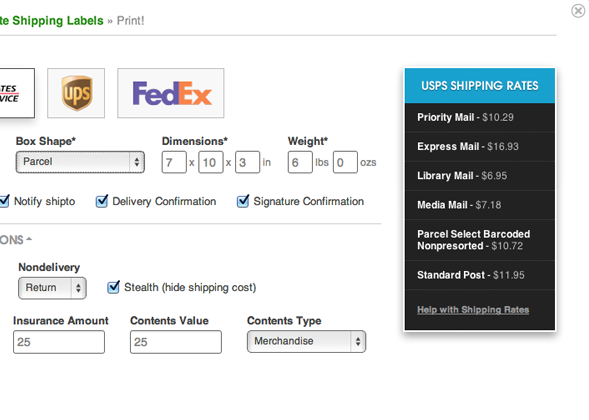The height and width of the screenshot is (420, 589).
Task: Select Parcel Select Barcoded Nonpresorted rate
Action: click(480, 240)
